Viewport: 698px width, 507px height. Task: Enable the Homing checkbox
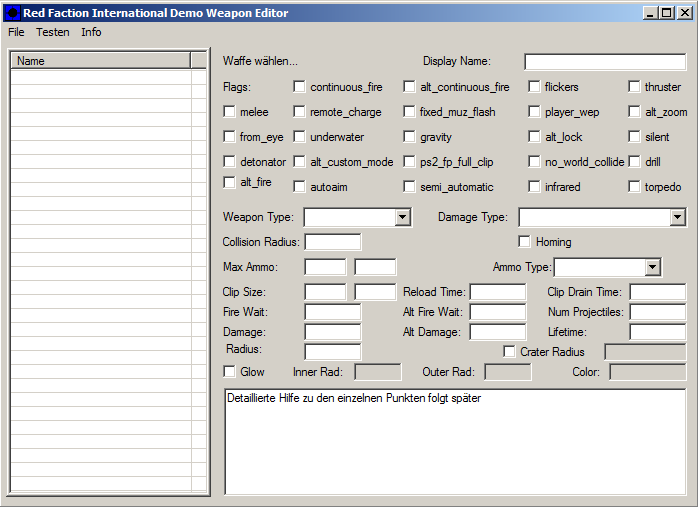click(525, 241)
